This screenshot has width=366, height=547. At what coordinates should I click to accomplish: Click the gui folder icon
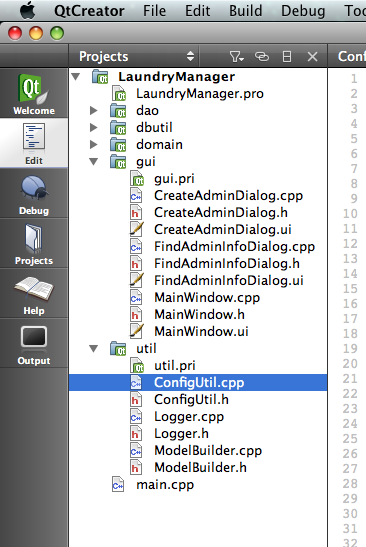point(118,162)
